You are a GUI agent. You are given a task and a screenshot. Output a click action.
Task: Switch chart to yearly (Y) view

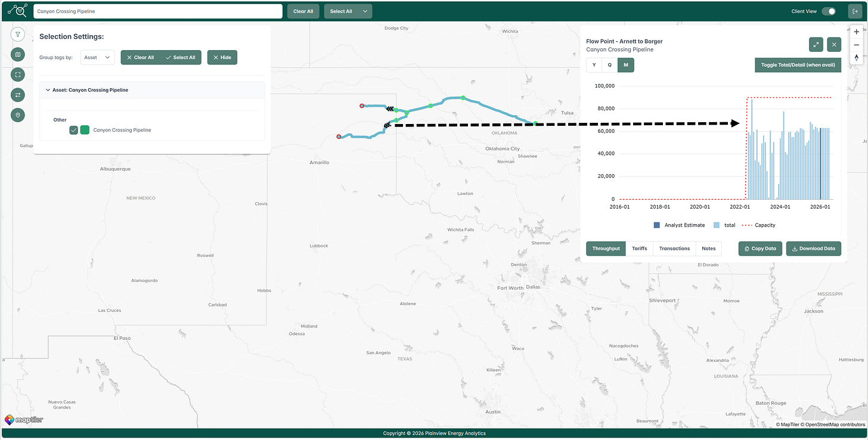pyautogui.click(x=594, y=65)
